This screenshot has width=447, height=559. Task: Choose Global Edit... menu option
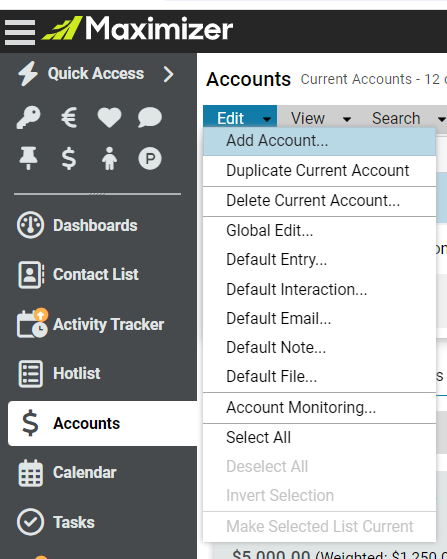coord(319,230)
